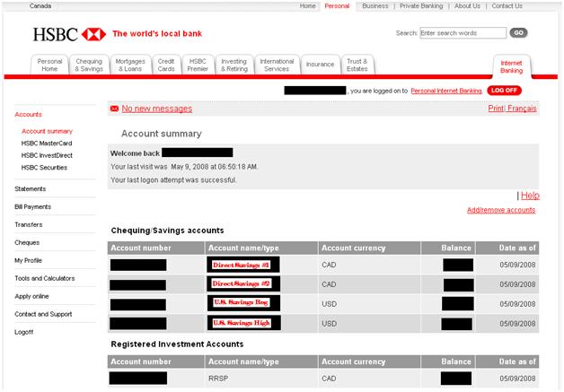Open the Help link

(530, 195)
